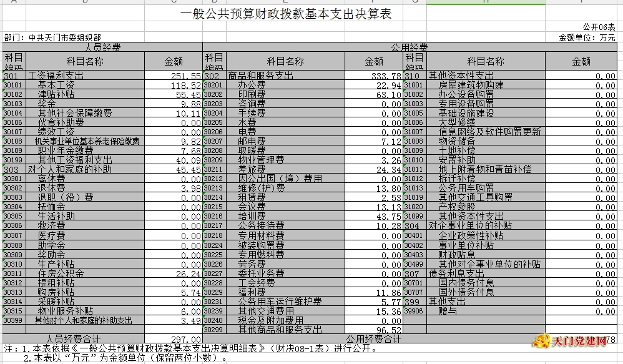Select the 咨询费 cell
Viewport: 623px width, 364px height.
click(286, 103)
